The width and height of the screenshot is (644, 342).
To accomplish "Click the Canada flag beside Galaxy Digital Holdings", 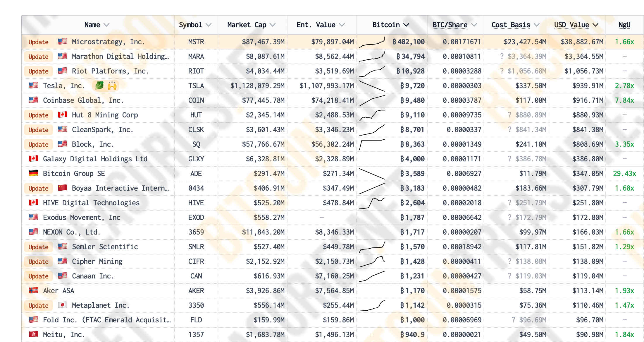I will point(33,158).
